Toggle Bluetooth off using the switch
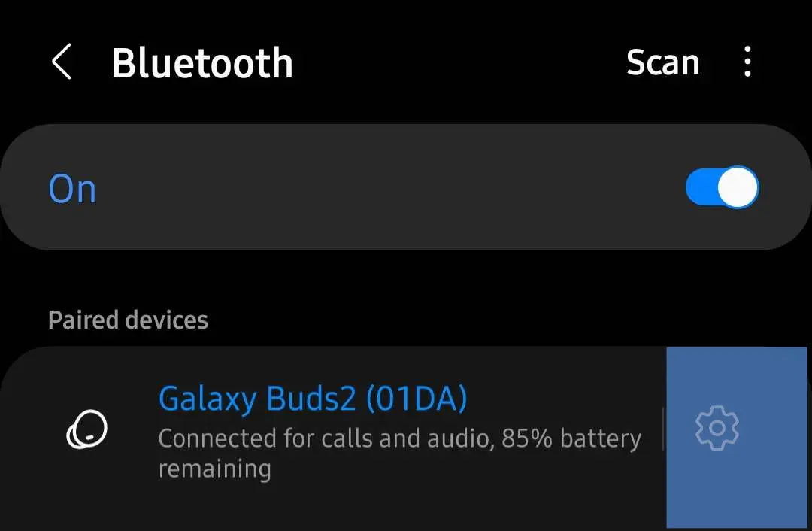The width and height of the screenshot is (812, 531). pos(721,187)
